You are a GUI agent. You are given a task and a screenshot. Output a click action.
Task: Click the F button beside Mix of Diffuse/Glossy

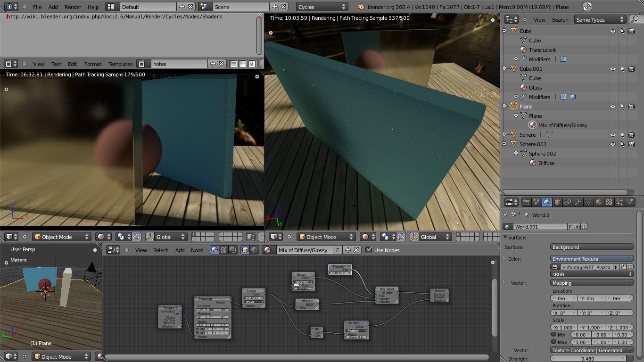pyautogui.click(x=338, y=250)
